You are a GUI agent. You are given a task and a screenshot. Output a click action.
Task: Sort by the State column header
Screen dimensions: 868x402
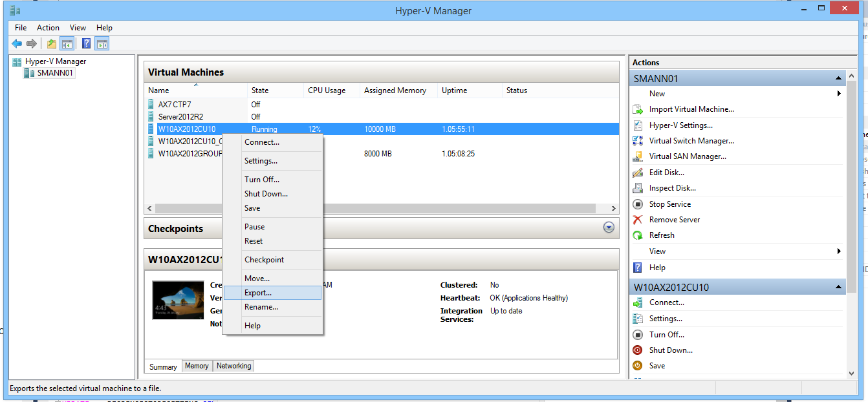[276, 90]
